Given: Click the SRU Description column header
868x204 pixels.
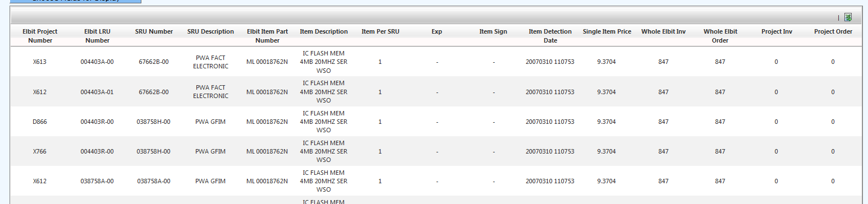Looking at the screenshot, I should point(210,32).
